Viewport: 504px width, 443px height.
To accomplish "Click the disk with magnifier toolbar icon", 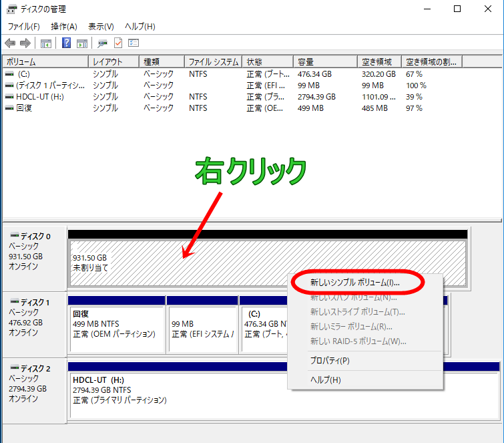I will tap(103, 43).
